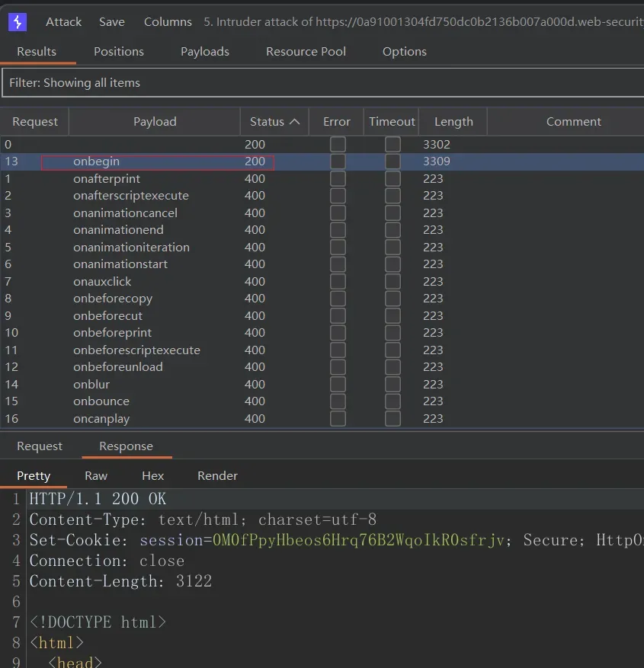Switch to the Request message tab

pyautogui.click(x=40, y=446)
